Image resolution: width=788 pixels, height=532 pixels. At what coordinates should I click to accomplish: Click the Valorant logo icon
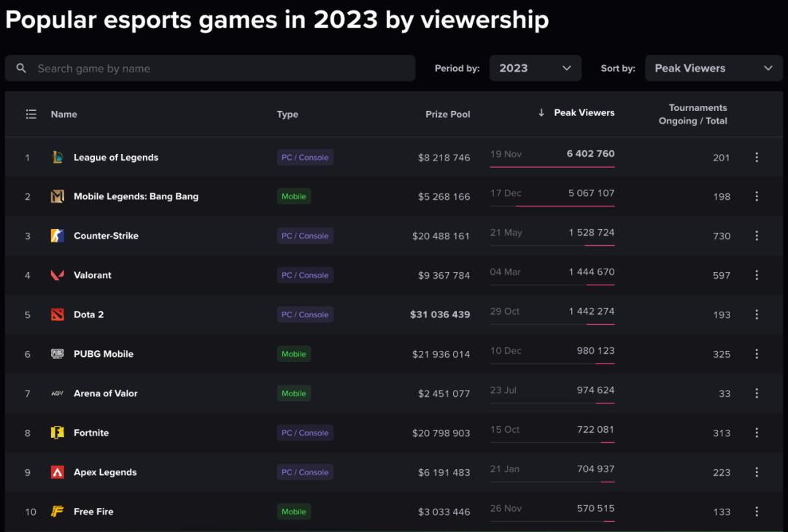(58, 275)
